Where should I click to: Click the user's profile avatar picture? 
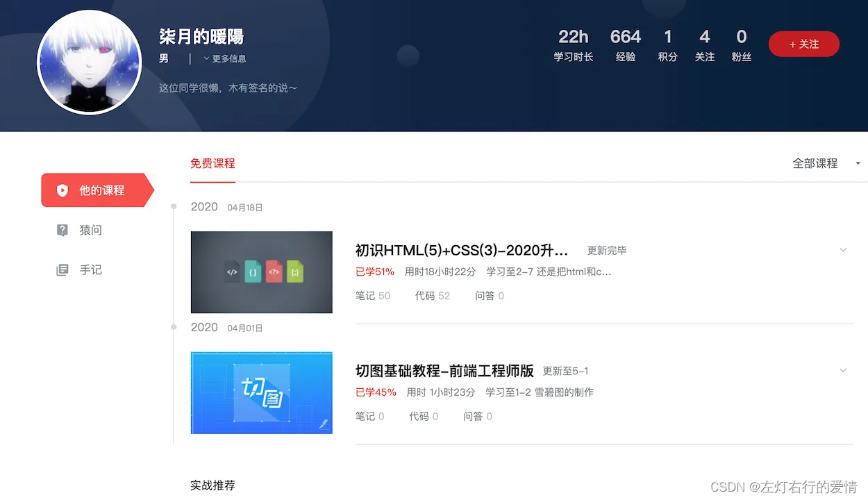84,62
